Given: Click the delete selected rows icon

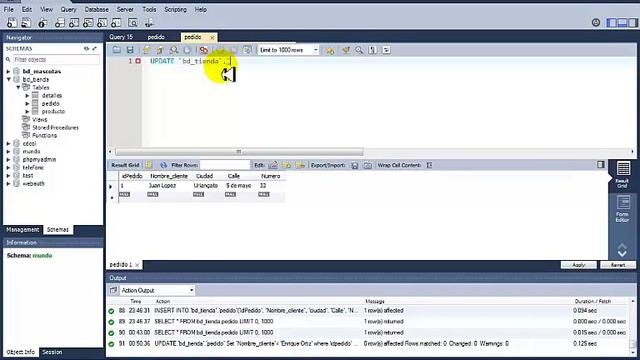Looking at the screenshot, I should click(300, 165).
